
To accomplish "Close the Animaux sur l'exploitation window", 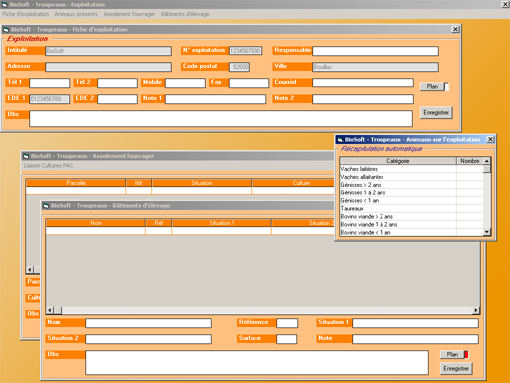I will tap(490, 139).
